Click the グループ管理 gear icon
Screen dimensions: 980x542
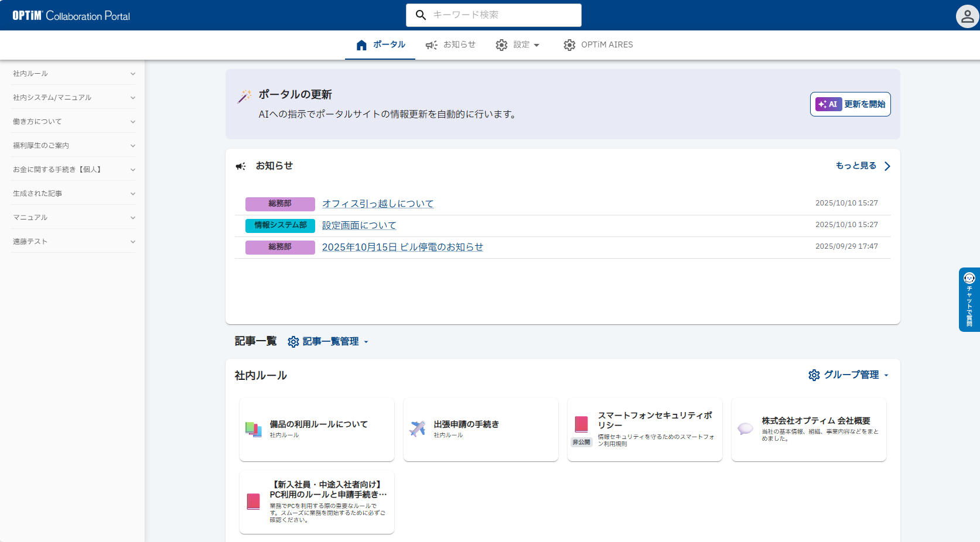814,375
